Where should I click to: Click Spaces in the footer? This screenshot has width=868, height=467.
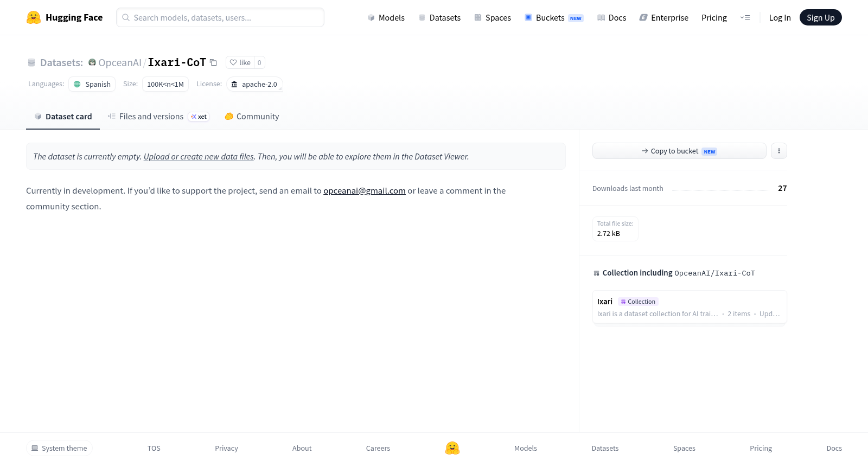tap(685, 448)
